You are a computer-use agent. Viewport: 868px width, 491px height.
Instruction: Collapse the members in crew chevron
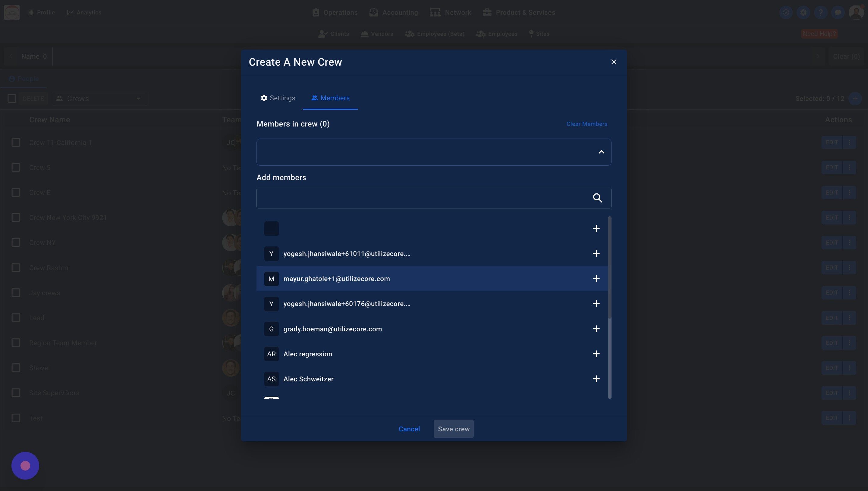point(601,152)
